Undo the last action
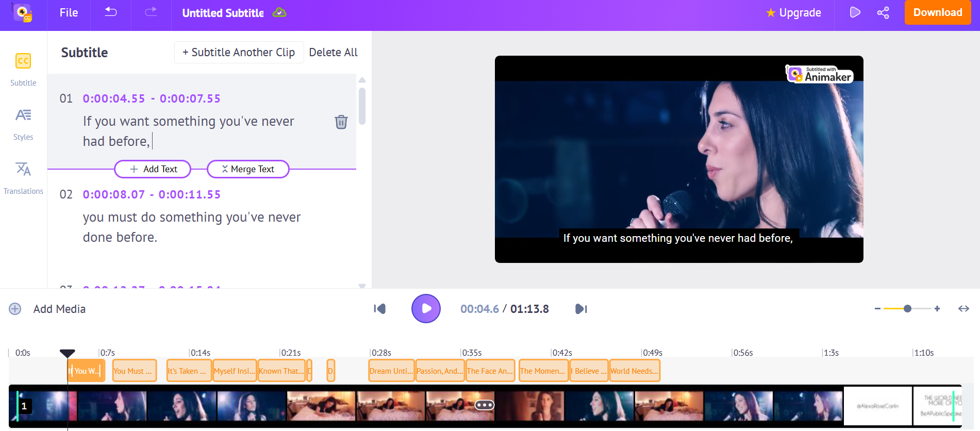Viewport: 980px width, 431px height. (111, 12)
